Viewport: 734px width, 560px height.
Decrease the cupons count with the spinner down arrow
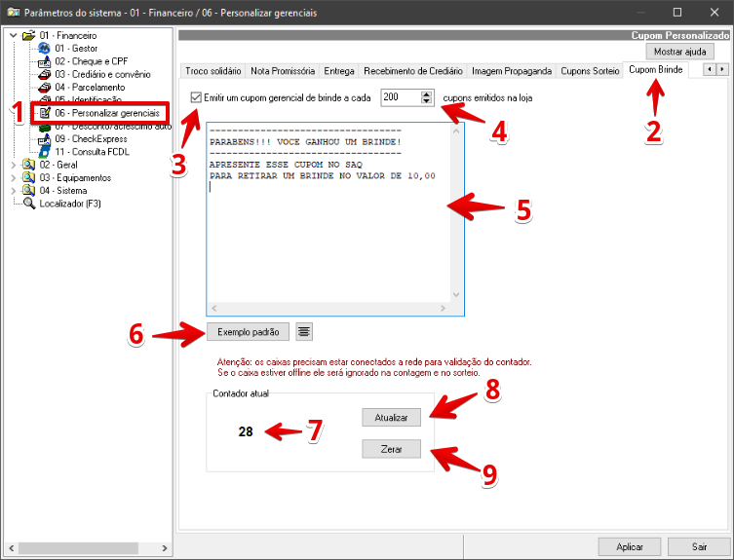pyautogui.click(x=426, y=100)
